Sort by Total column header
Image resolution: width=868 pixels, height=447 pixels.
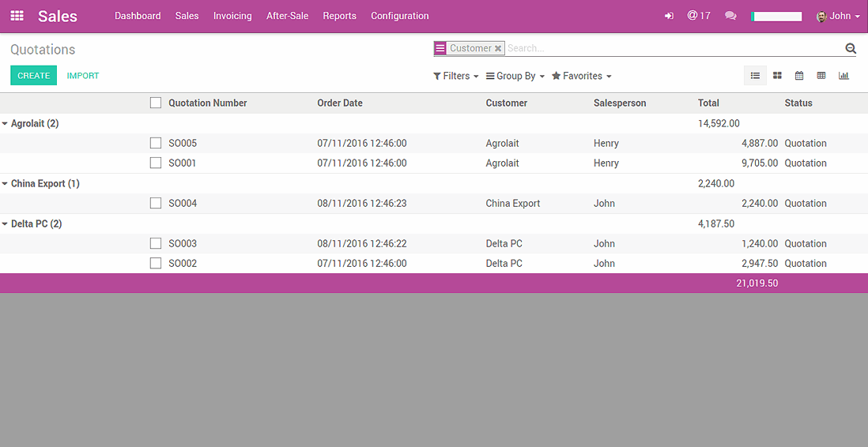[x=708, y=103]
